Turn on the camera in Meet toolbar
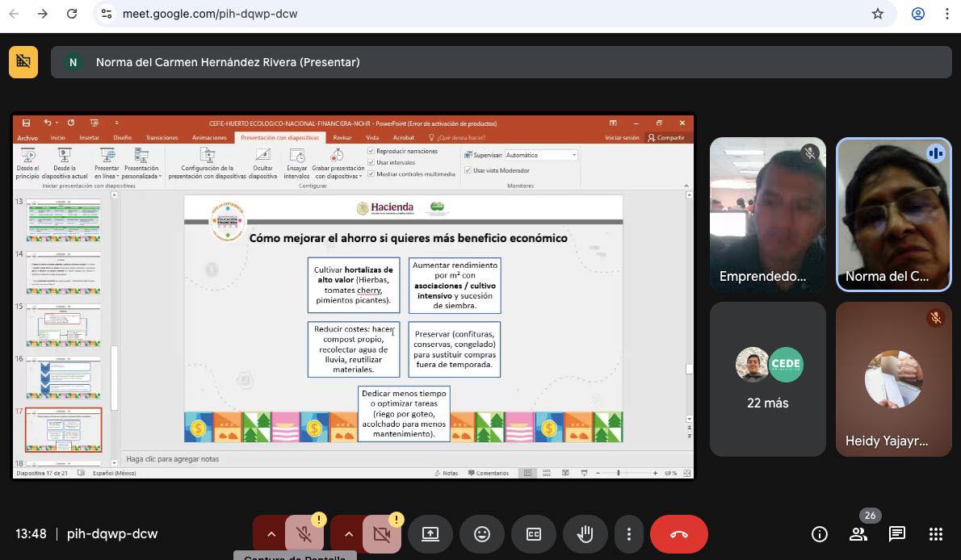The width and height of the screenshot is (961, 560). 381,534
